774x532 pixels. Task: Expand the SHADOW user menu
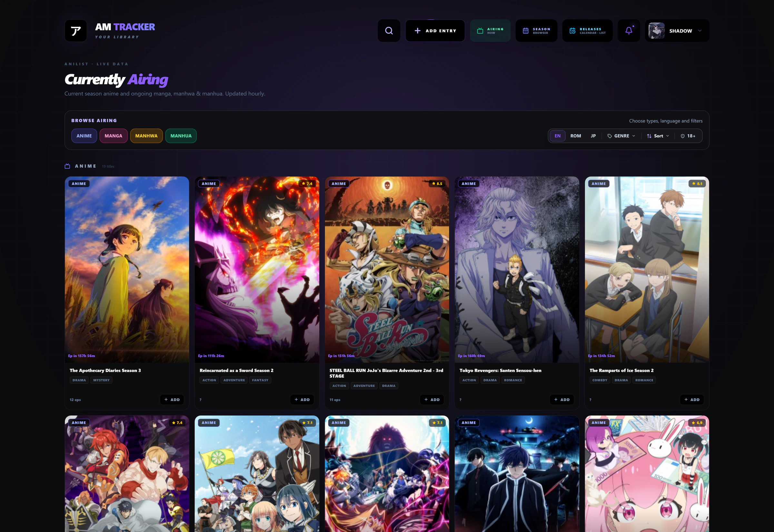677,31
